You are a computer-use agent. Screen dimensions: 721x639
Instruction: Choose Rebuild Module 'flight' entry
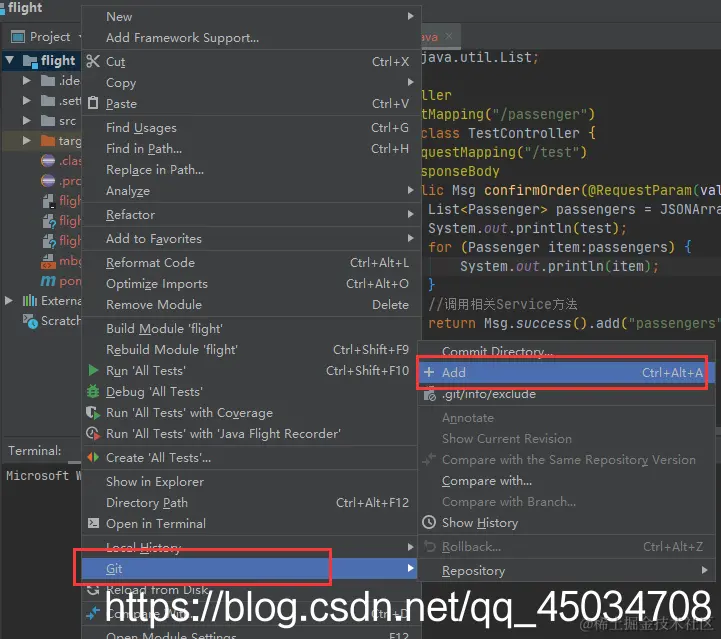[249, 350]
